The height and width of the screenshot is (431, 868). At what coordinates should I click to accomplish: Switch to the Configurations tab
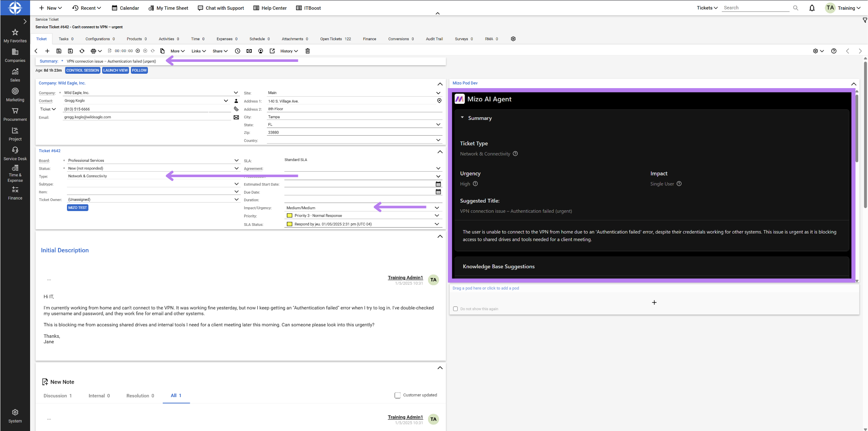100,39
